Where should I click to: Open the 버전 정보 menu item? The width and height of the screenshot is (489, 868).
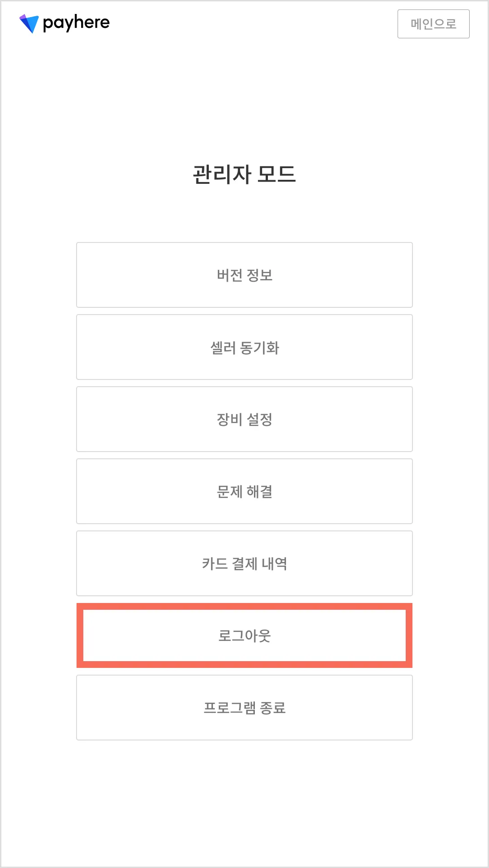point(244,275)
